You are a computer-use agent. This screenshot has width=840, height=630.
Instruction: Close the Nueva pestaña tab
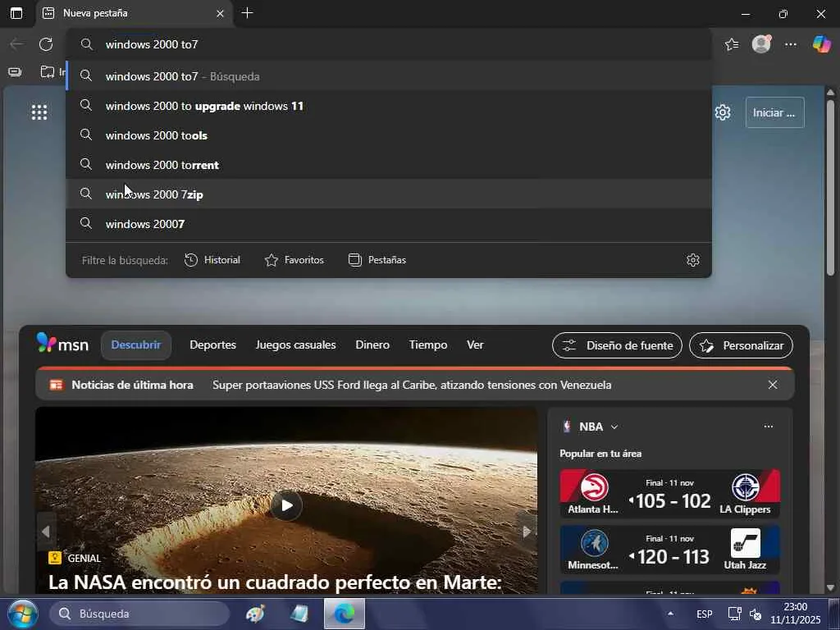coord(220,13)
